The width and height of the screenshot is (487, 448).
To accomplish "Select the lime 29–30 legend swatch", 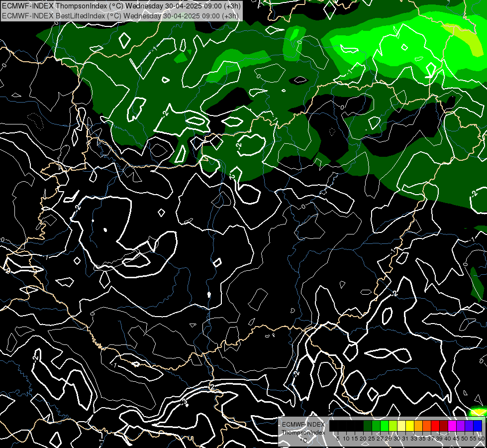I will coord(393,426).
